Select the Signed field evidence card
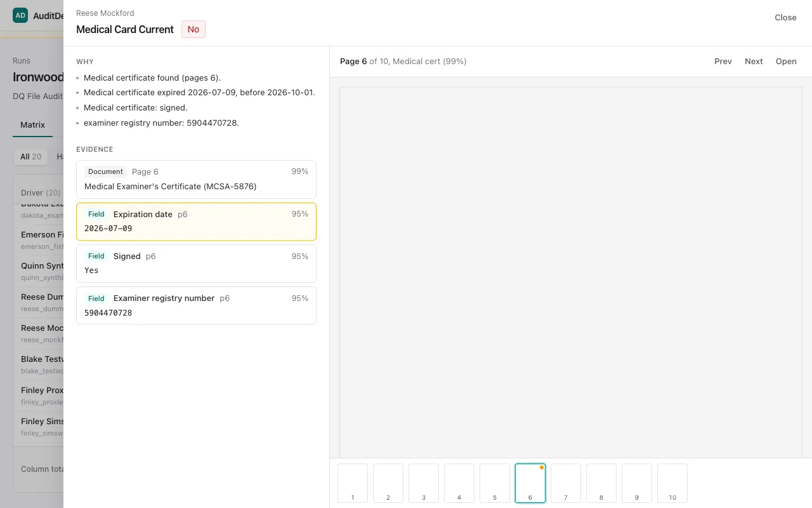The width and height of the screenshot is (812, 508). (196, 264)
